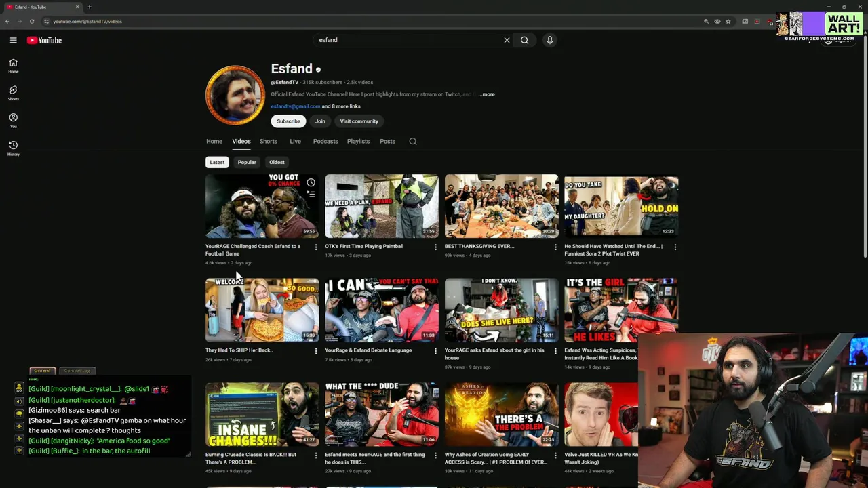Play the 'HOLD ON' Sora 2 thumbnail
The width and height of the screenshot is (868, 488).
click(621, 206)
